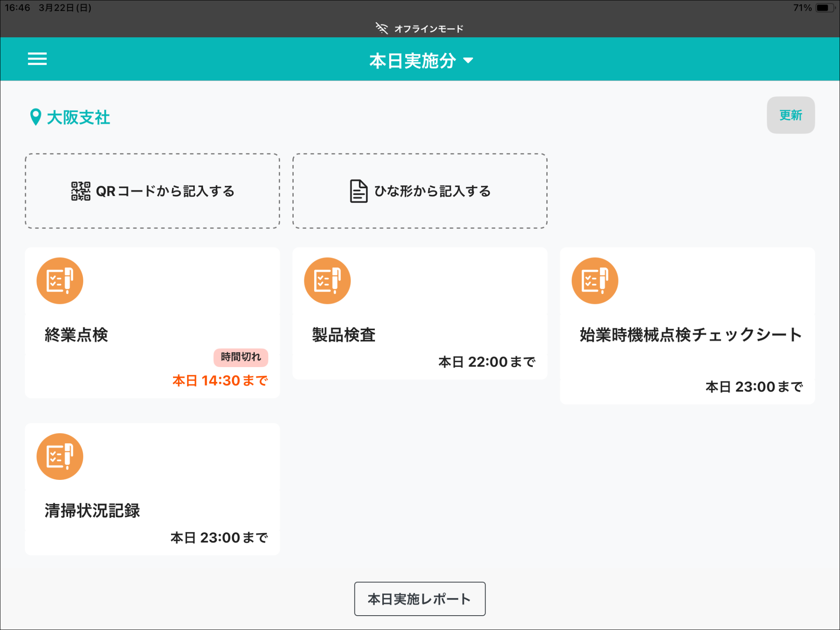Open the hamburger menu
Viewport: 840px width, 630px height.
pyautogui.click(x=37, y=59)
